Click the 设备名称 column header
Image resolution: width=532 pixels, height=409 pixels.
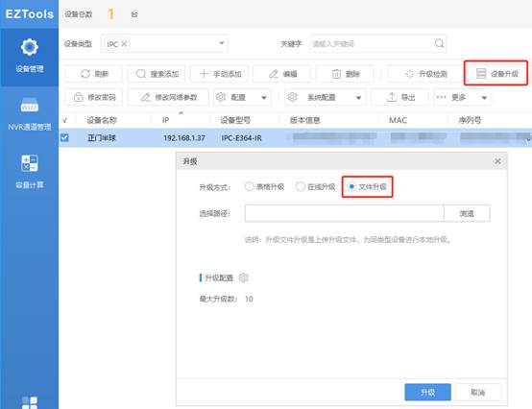(102, 120)
